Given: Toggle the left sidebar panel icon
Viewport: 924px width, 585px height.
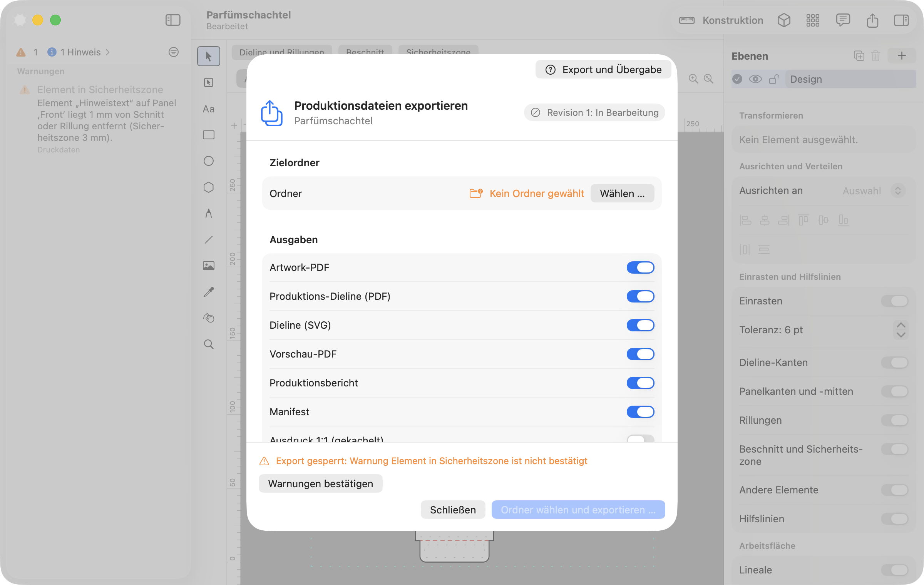Looking at the screenshot, I should coord(173,20).
